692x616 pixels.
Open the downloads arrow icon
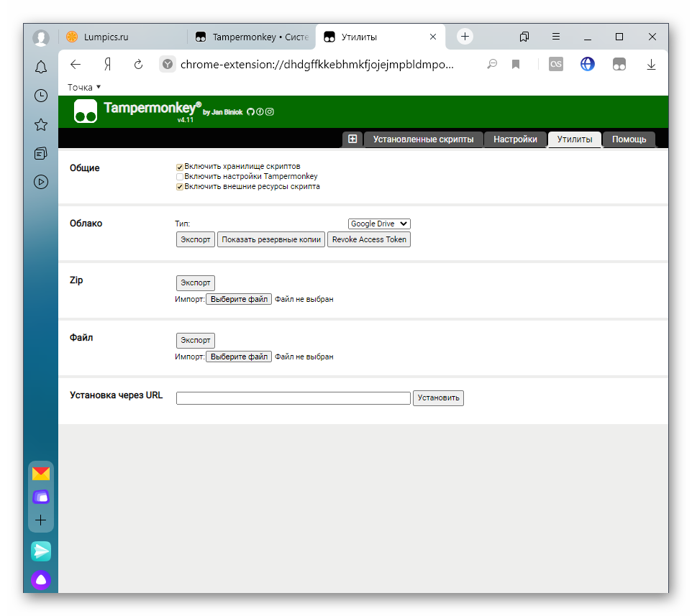pos(651,65)
